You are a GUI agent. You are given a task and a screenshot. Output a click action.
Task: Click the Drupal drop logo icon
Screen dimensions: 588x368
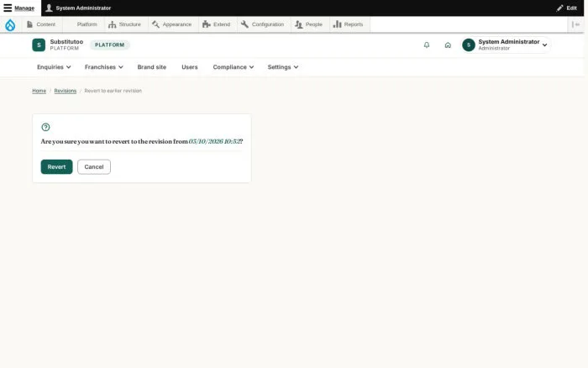click(10, 24)
